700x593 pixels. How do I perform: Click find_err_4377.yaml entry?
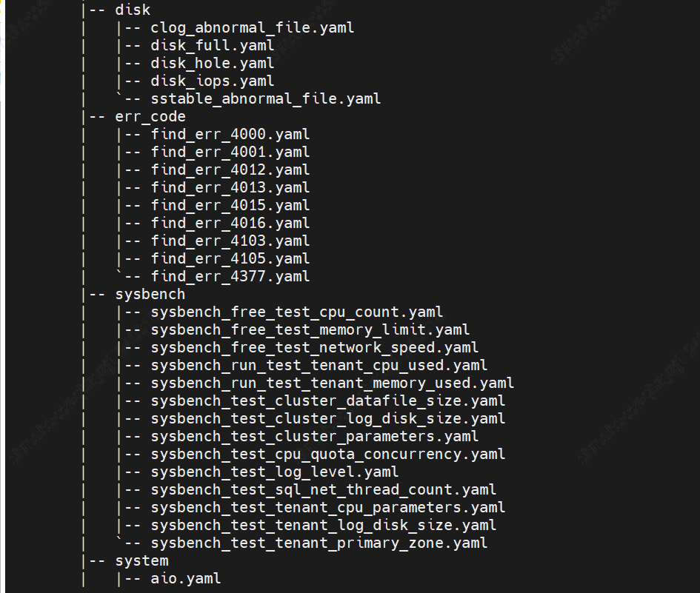pos(230,277)
